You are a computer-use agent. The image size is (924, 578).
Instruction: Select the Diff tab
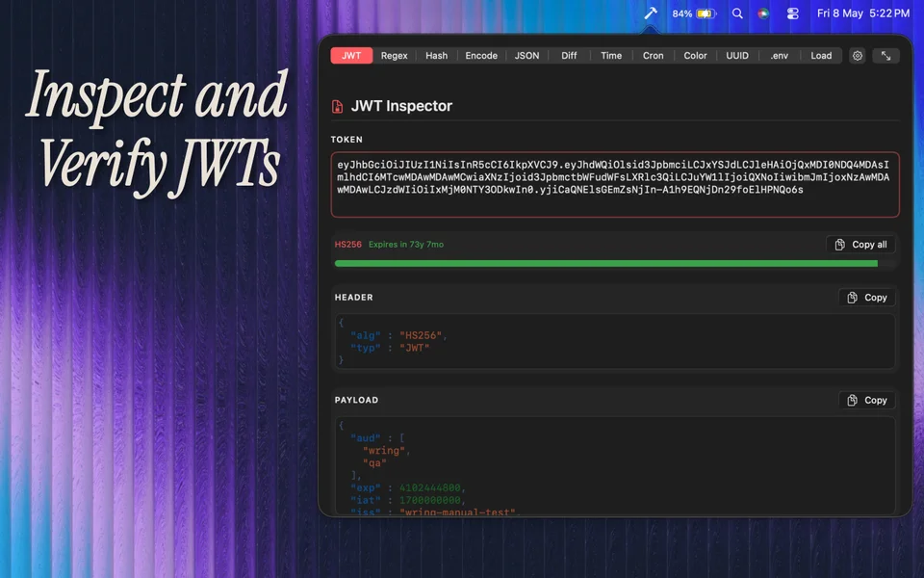[569, 56]
